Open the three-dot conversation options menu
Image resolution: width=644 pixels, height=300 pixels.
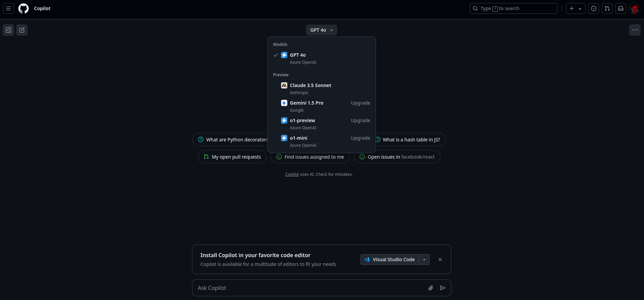click(x=635, y=30)
